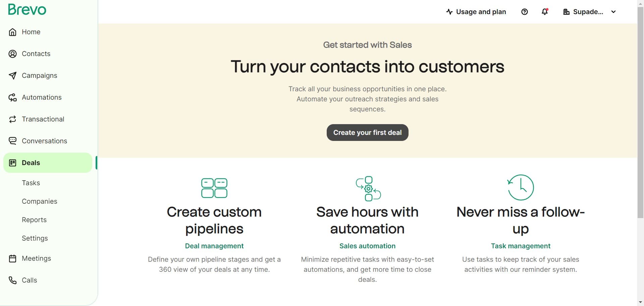Viewport: 644px width, 306px height.
Task: Open the notifications bell icon
Action: 544,12
